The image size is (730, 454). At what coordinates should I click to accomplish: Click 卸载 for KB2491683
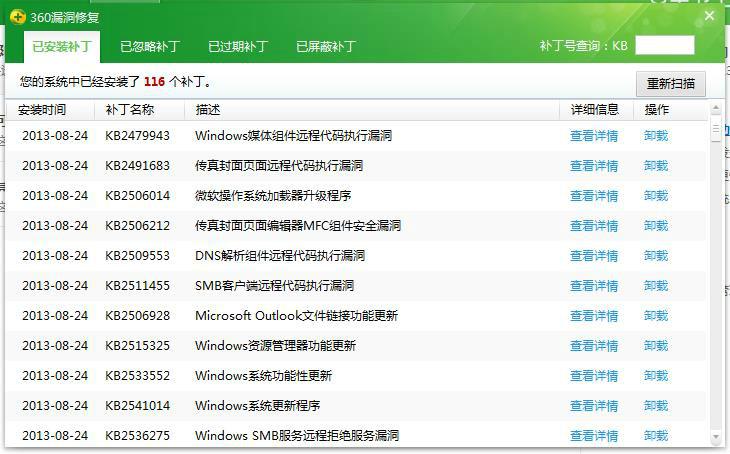[656, 166]
